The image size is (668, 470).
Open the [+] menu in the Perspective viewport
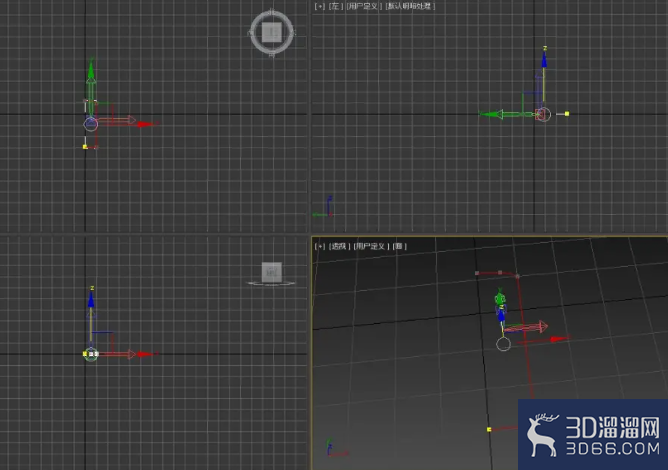click(x=320, y=246)
